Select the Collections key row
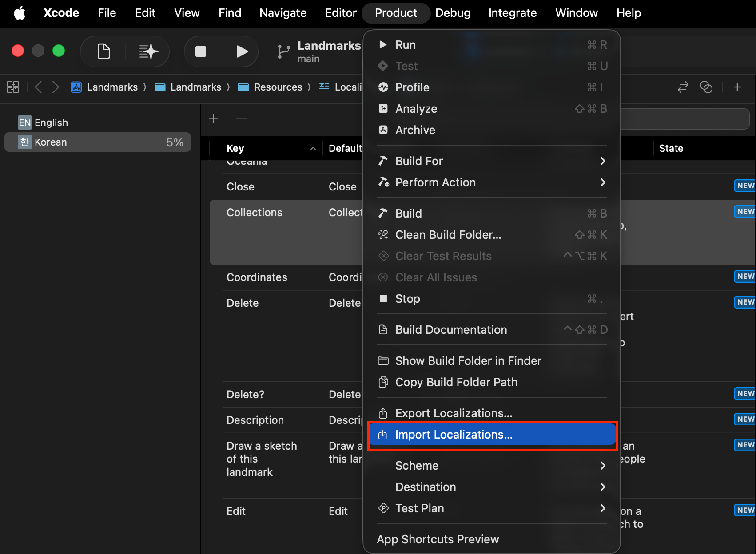 [254, 213]
